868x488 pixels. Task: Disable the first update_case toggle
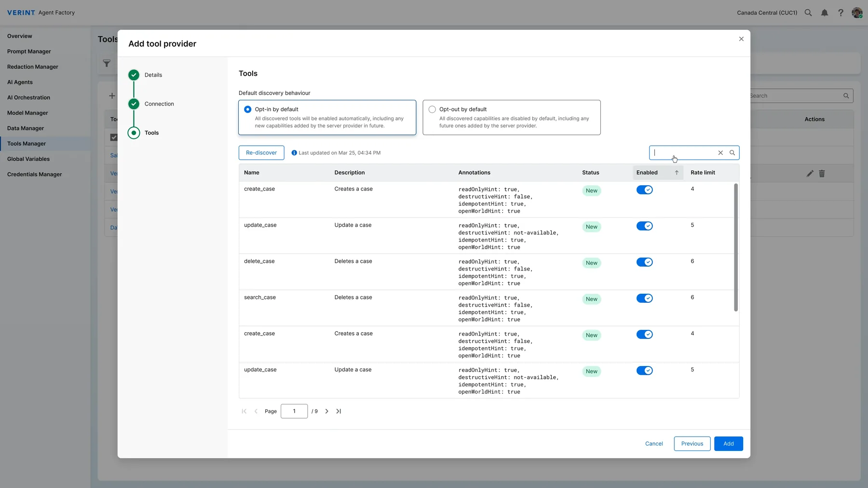pos(644,226)
